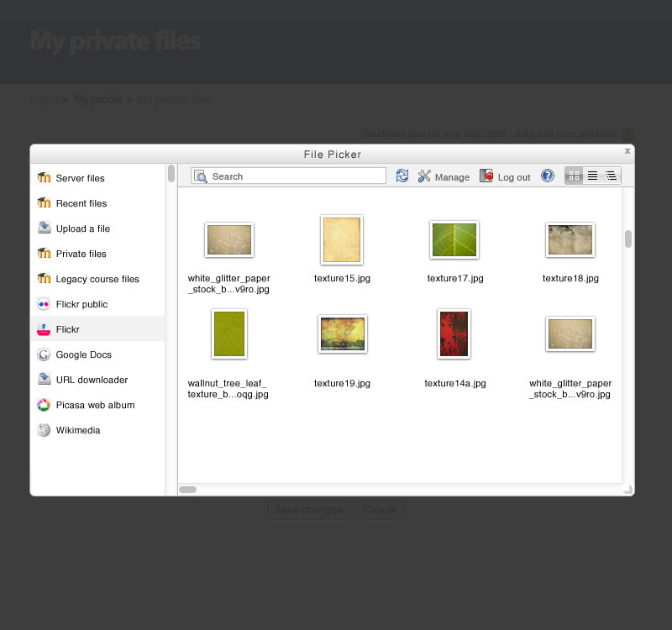Switch to tree hierarchy view
Viewport: 672px width, 630px height.
(611, 176)
